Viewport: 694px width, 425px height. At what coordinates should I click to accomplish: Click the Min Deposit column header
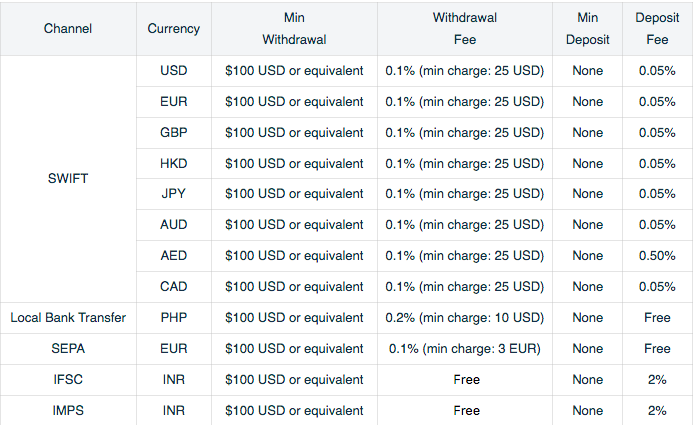587,29
